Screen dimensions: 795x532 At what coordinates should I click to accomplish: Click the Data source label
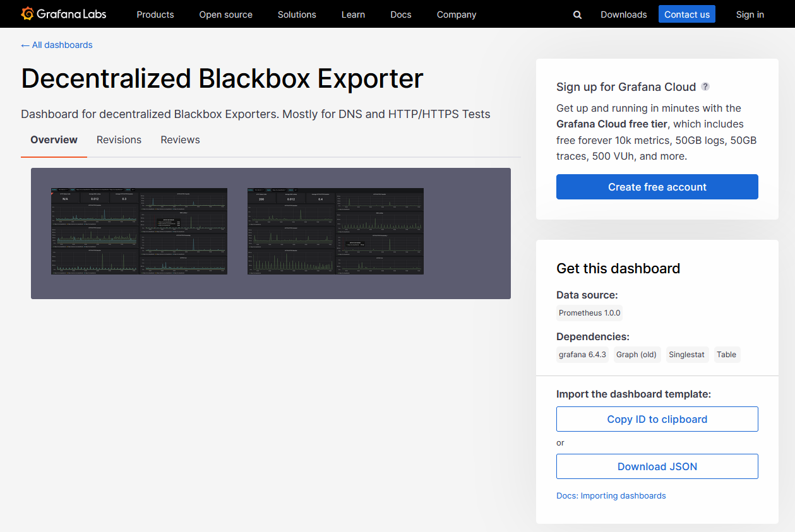click(x=587, y=295)
